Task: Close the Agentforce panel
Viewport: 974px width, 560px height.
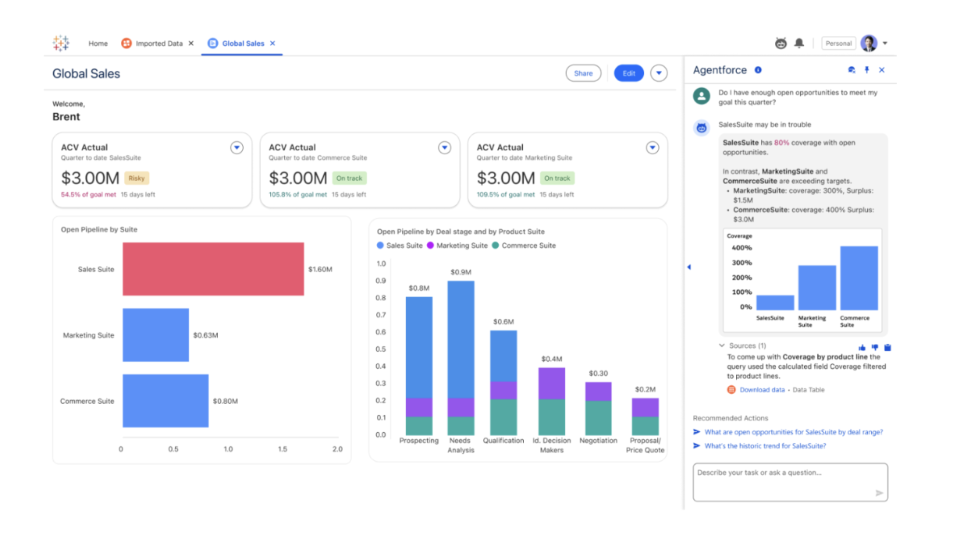Action: 882,70
